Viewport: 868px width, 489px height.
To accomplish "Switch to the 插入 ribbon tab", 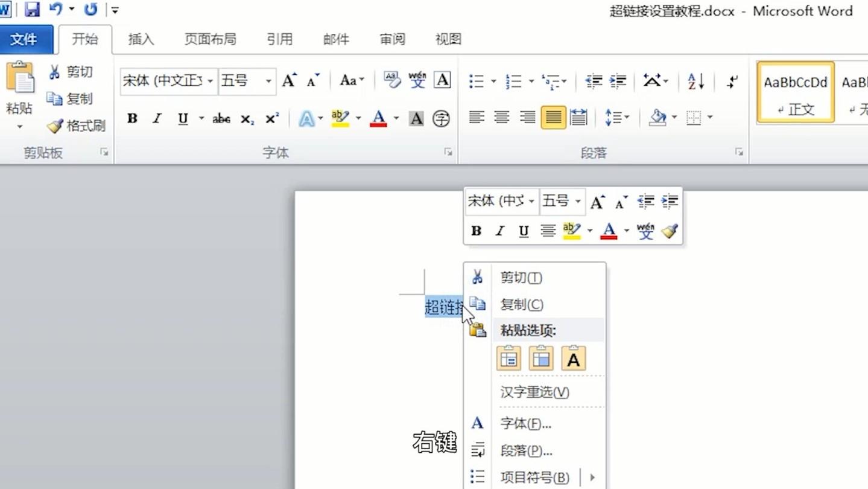I will click(x=141, y=40).
